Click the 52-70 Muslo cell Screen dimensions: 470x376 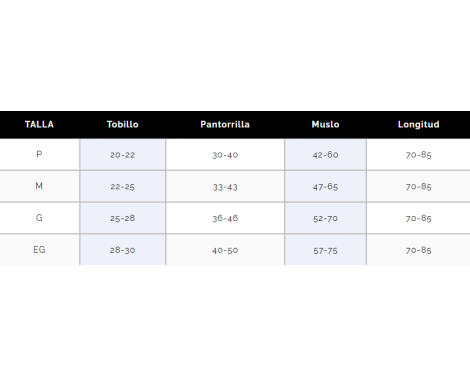coord(325,218)
